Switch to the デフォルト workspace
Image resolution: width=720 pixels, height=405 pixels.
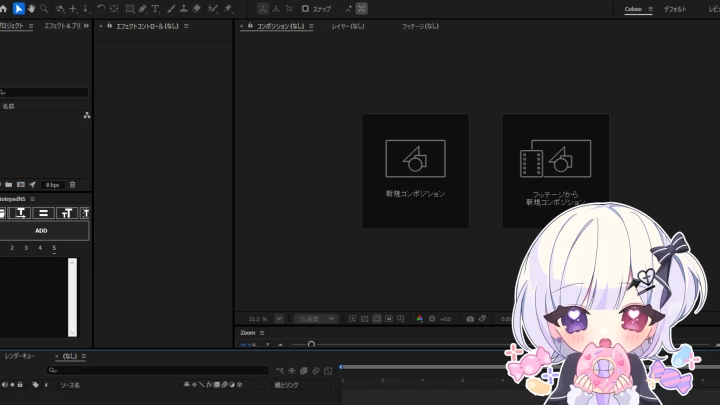click(x=675, y=9)
